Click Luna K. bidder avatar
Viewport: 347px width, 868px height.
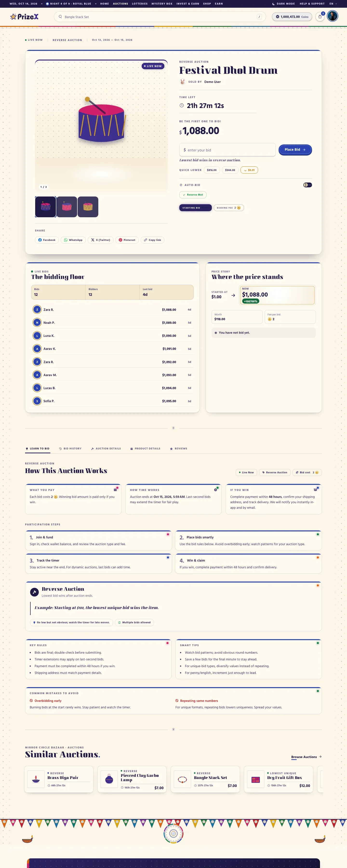tap(37, 336)
